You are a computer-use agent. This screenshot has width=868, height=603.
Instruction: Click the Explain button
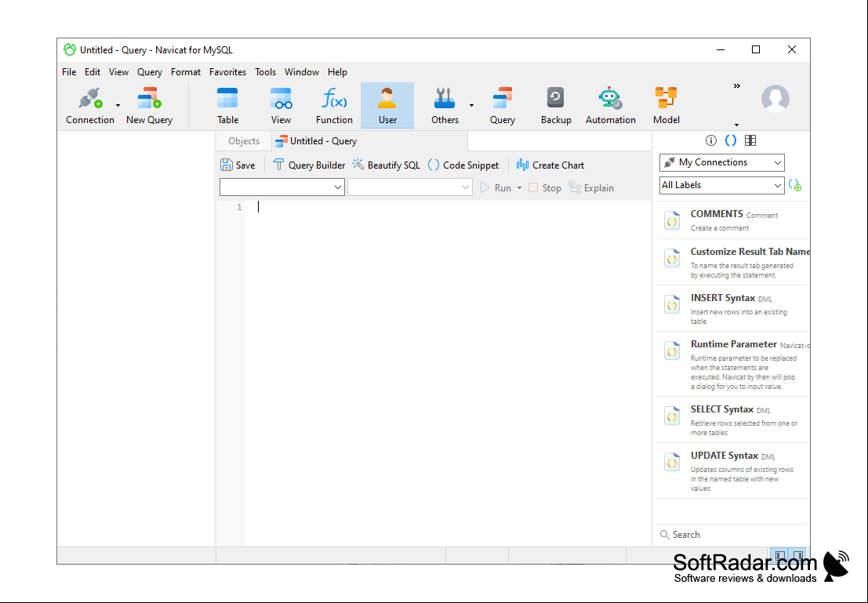pyautogui.click(x=591, y=187)
